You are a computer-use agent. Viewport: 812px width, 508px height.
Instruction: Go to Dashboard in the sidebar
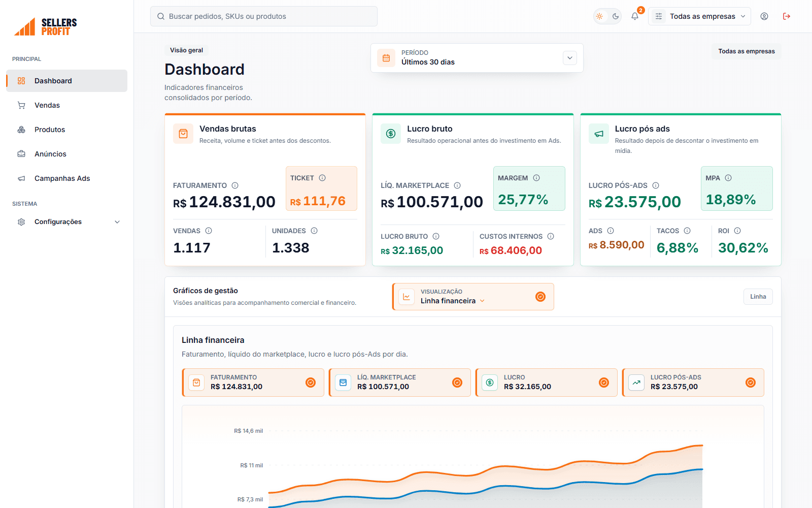66,81
